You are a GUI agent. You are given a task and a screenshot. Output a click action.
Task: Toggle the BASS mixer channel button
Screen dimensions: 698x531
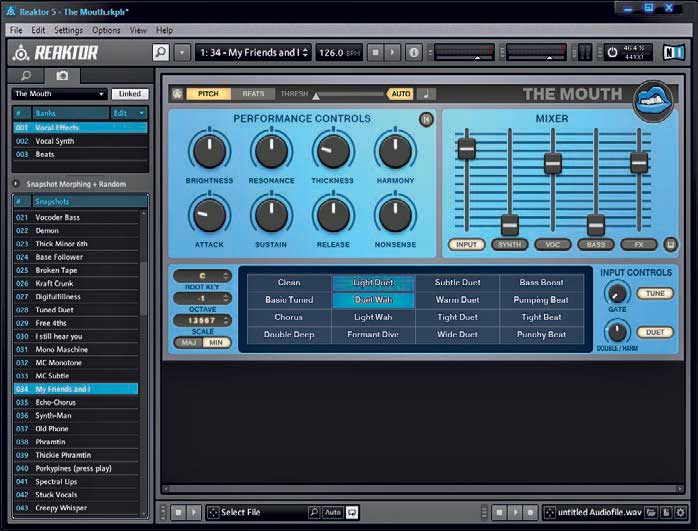pyautogui.click(x=596, y=244)
